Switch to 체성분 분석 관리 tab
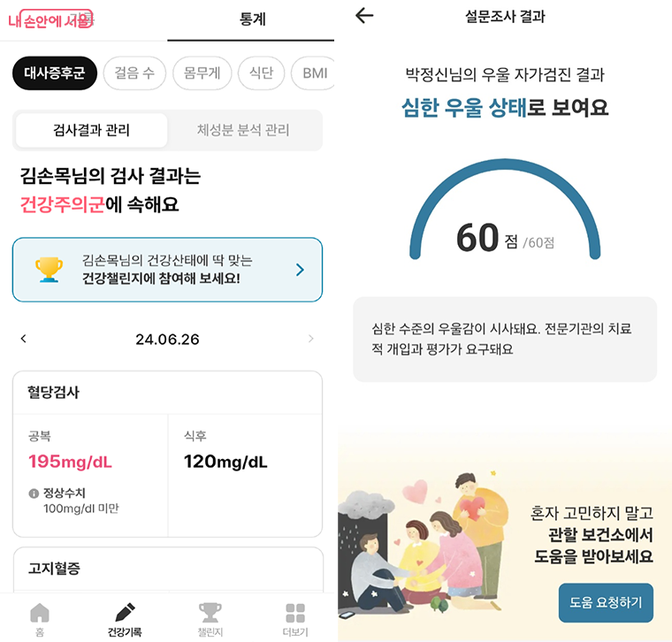The width and height of the screenshot is (672, 642). pos(243,130)
